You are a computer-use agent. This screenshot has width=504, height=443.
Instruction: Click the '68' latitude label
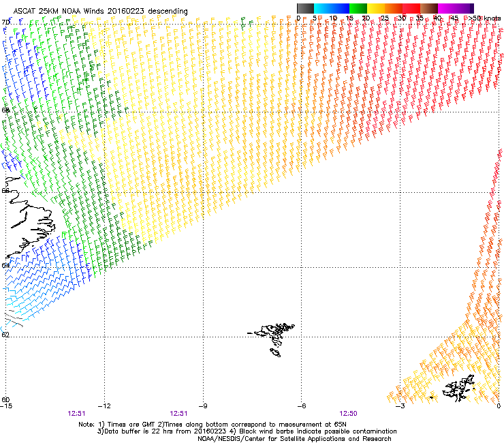click(5, 110)
